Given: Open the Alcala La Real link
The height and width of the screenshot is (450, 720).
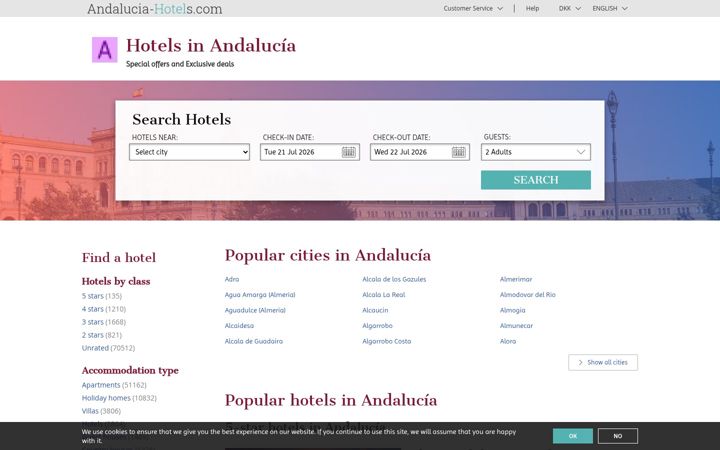Looking at the screenshot, I should tap(384, 295).
